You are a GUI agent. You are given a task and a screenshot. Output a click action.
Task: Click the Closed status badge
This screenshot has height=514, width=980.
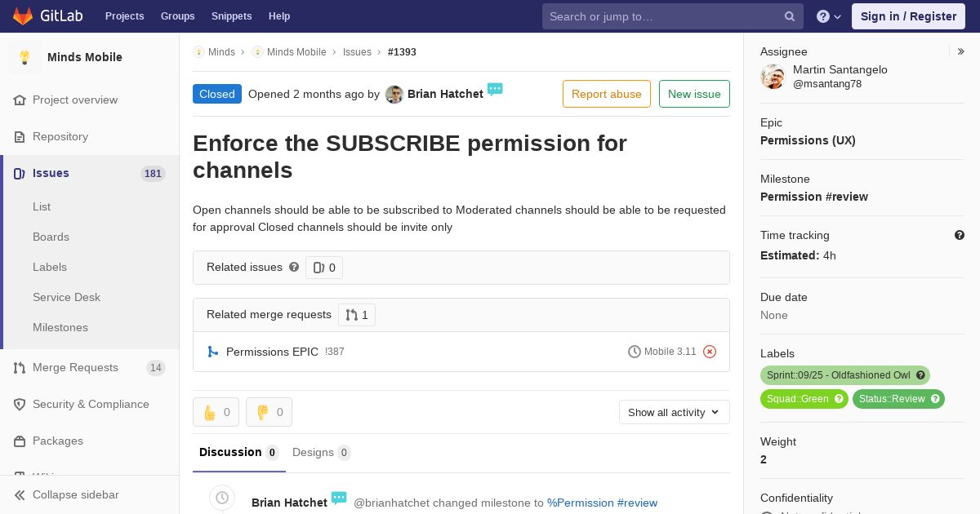point(217,94)
